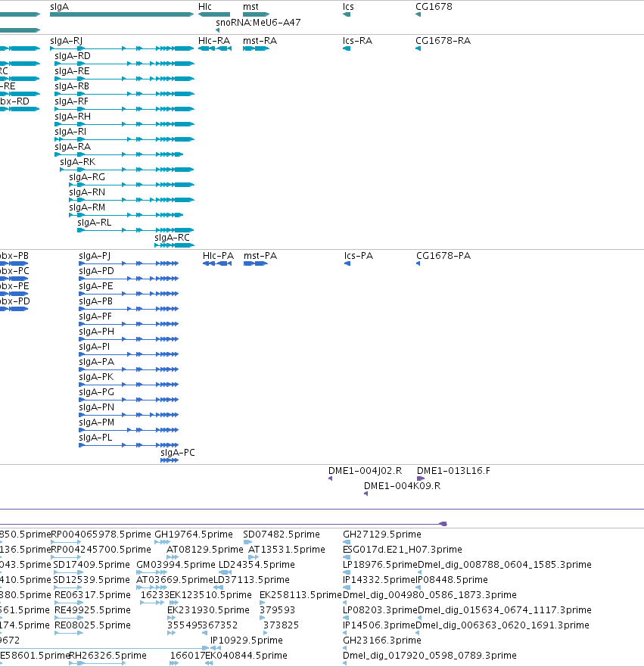This screenshot has width=644, height=667.
Task: Click the AT08129.5prime EST label
Action: point(204,550)
